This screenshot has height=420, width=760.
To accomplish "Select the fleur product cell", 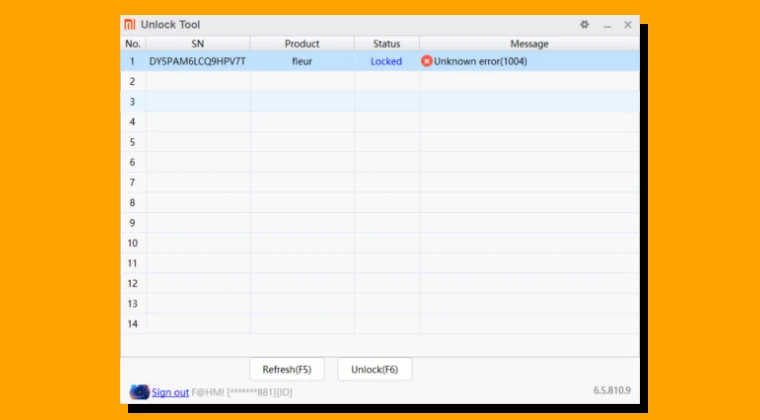I will click(x=302, y=61).
